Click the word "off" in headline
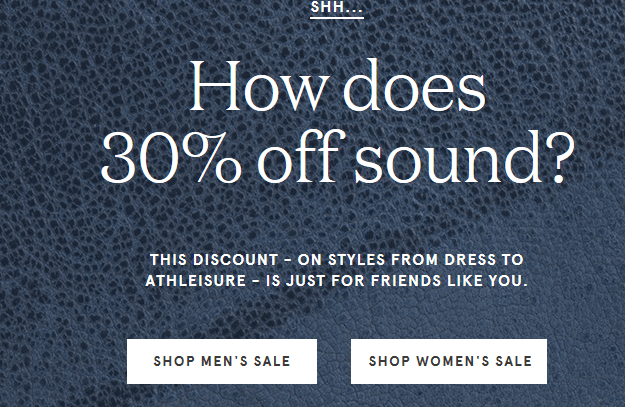Viewport: 625px width, 407px height. (x=298, y=156)
